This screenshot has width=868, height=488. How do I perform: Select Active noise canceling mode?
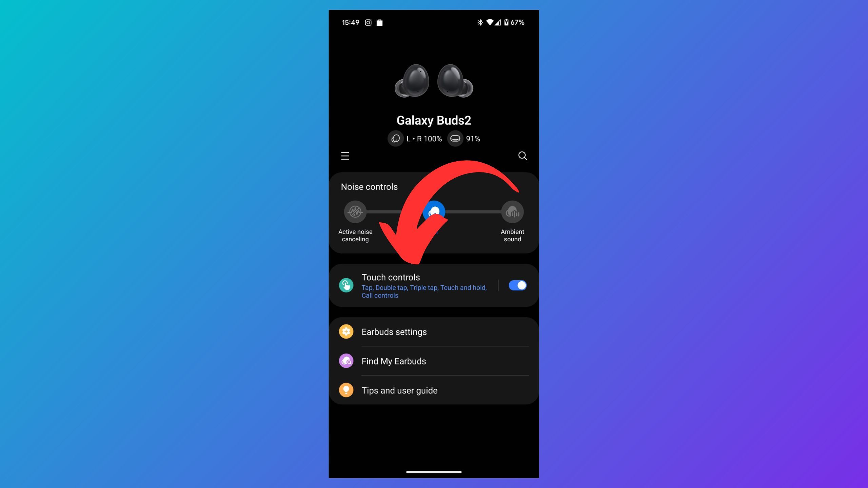click(355, 212)
